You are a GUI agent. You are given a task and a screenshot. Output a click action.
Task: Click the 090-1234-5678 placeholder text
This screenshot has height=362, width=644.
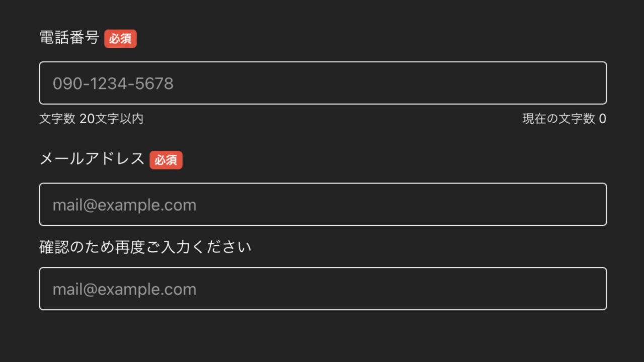(x=113, y=83)
